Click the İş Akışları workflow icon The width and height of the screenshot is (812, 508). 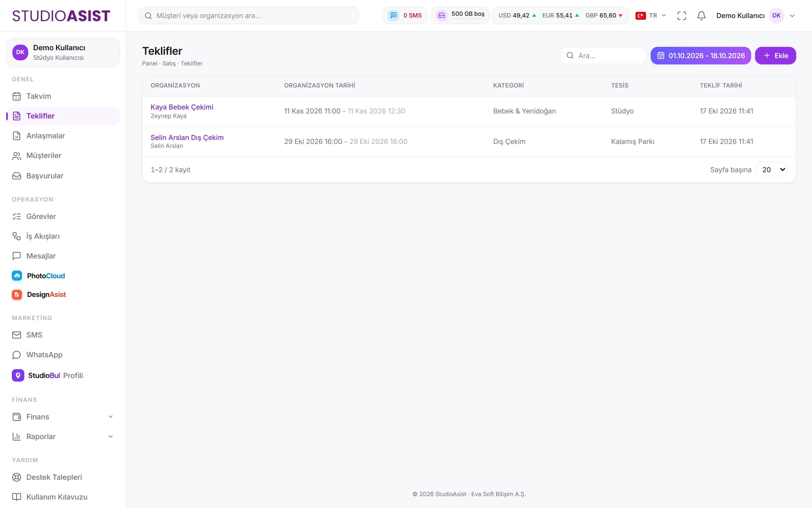point(16,236)
